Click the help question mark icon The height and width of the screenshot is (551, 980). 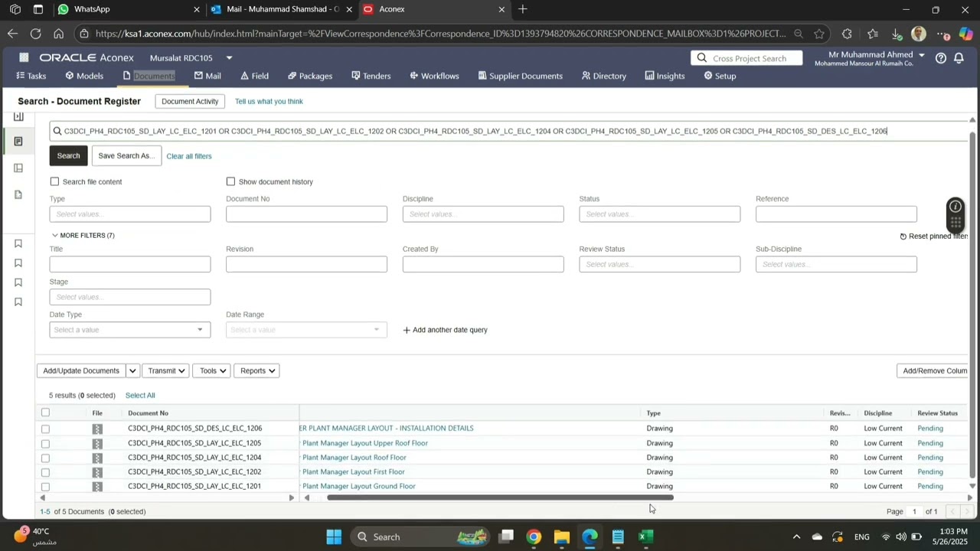(941, 58)
